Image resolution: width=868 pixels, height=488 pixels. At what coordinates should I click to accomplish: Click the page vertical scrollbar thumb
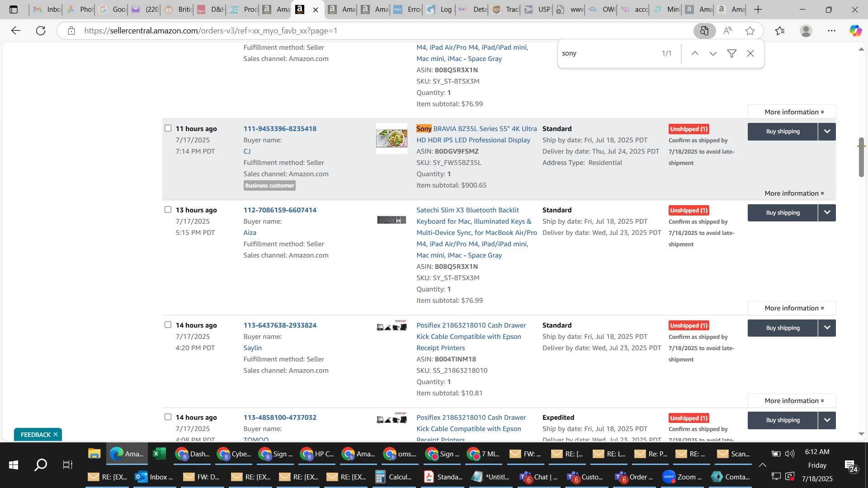(861, 157)
